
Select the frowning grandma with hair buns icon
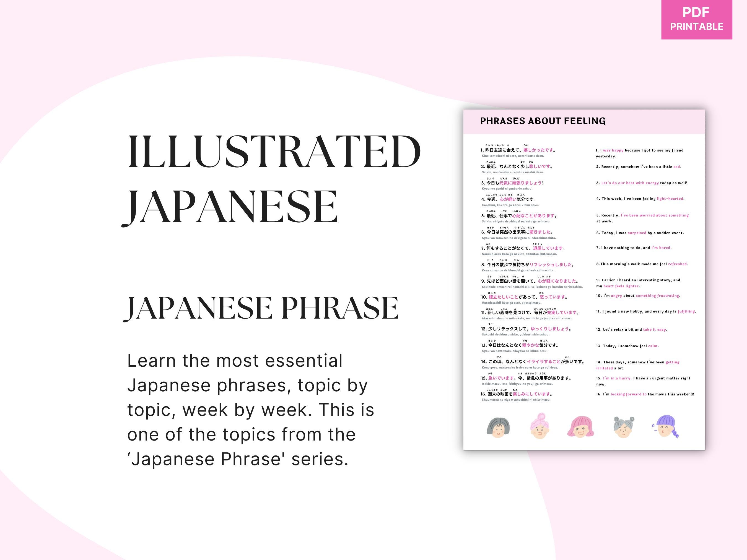(624, 428)
